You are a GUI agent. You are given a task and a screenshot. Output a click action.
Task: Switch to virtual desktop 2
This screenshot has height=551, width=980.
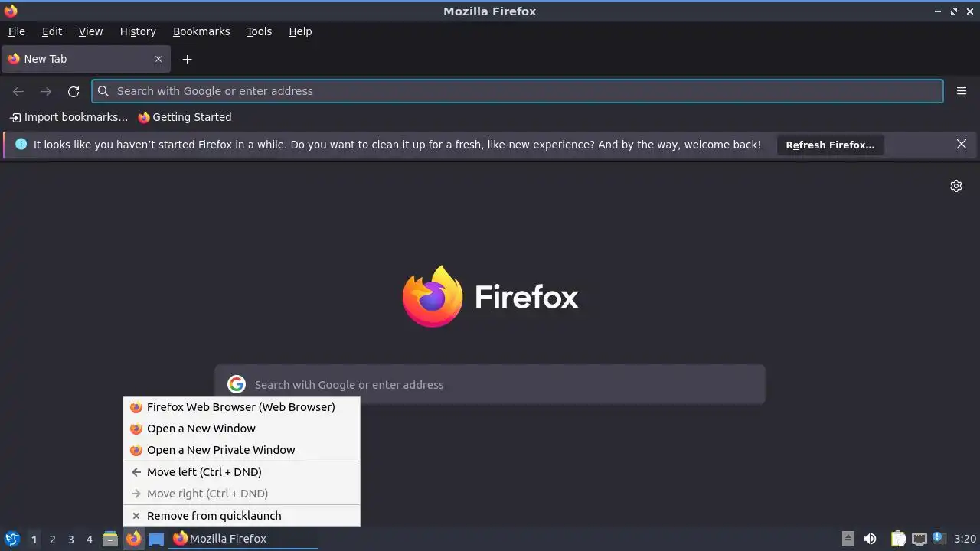click(x=52, y=540)
